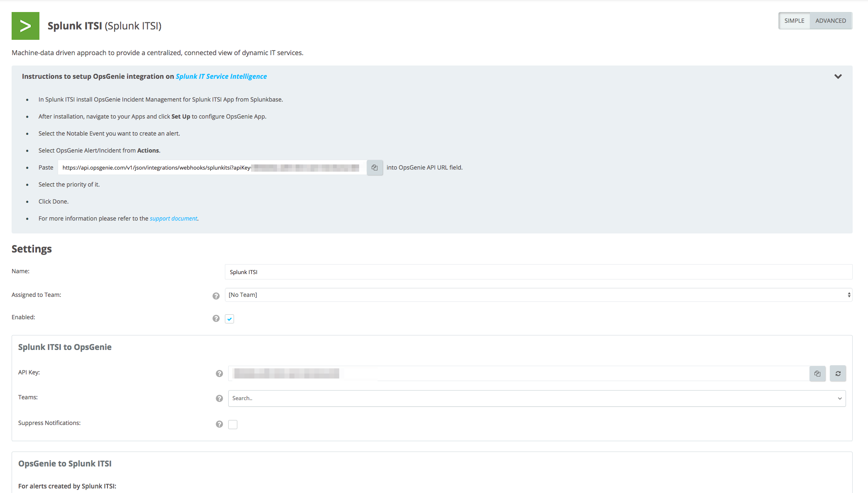Regenerate the API Key with the refresh icon

coord(838,374)
